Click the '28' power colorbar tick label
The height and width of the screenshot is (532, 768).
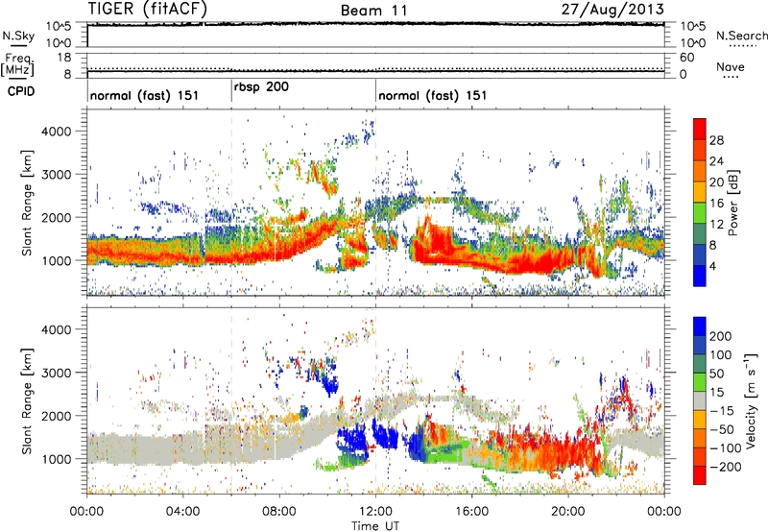point(716,140)
